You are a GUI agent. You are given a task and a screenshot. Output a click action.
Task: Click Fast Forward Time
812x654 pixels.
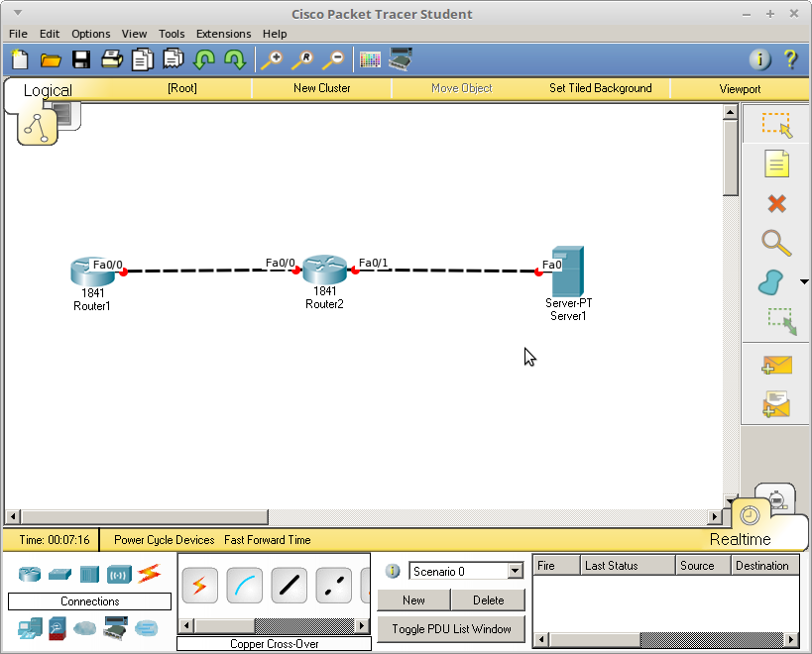[268, 540]
